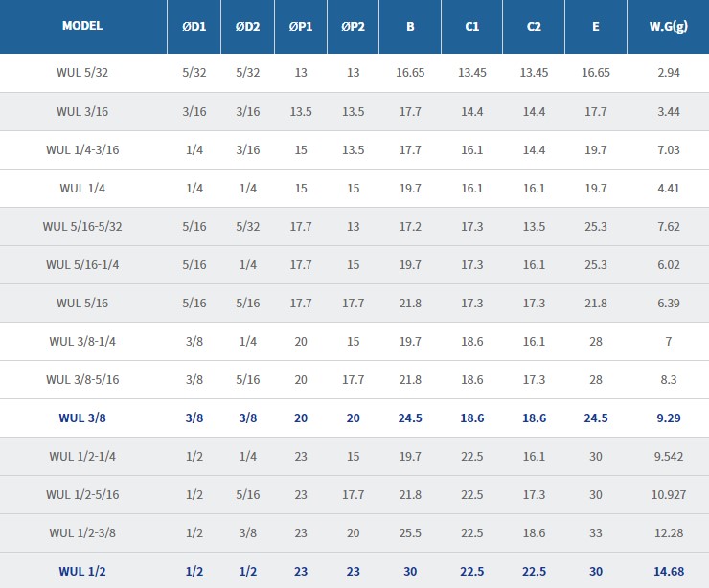
Task: Click the WUL 1/4-3/16 model name
Action: (82, 149)
